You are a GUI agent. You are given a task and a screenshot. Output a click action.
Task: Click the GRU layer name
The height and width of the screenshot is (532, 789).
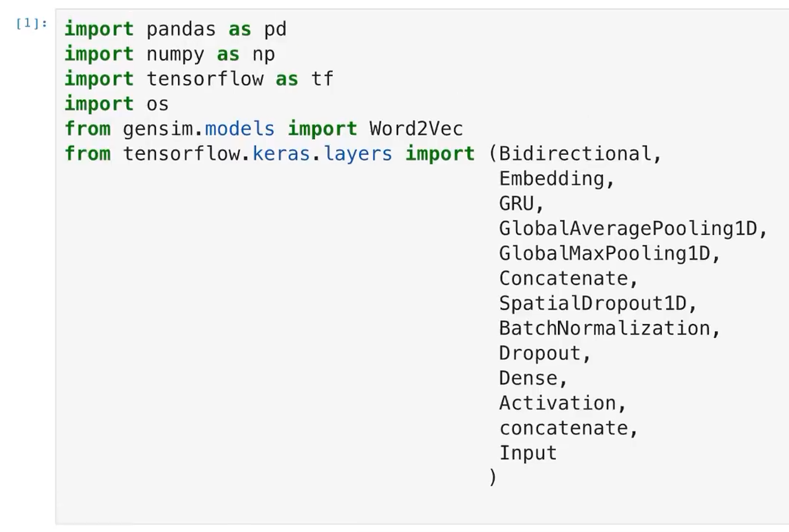(516, 203)
